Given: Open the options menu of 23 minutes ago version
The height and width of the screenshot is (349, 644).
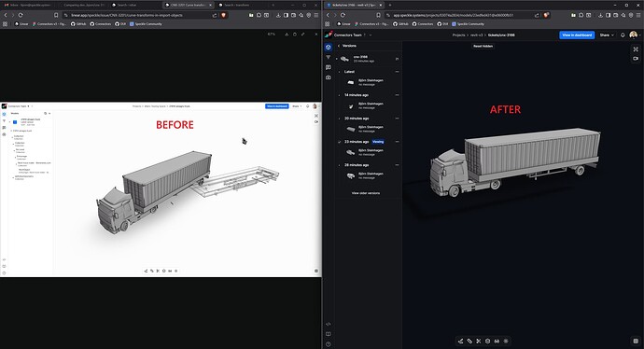Looking at the screenshot, I should (397, 142).
